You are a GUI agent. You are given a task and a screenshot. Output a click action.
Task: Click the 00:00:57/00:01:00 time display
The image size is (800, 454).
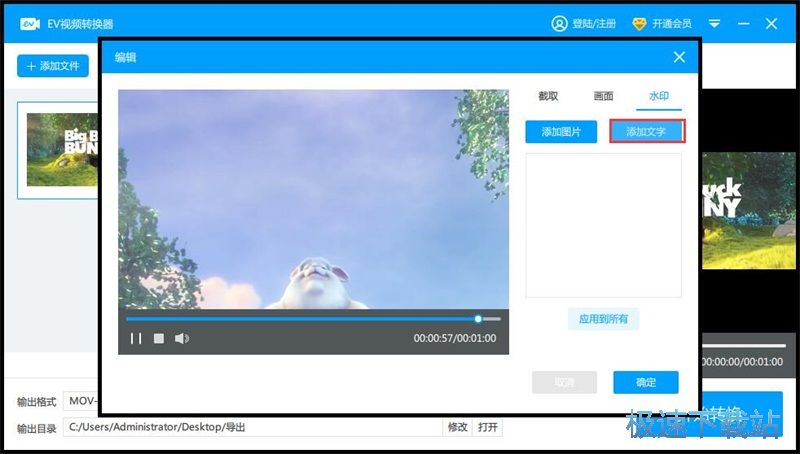[455, 338]
